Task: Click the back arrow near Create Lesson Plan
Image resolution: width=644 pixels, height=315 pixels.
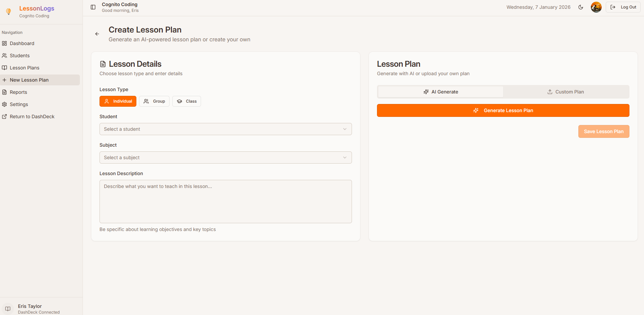Action: 97,34
